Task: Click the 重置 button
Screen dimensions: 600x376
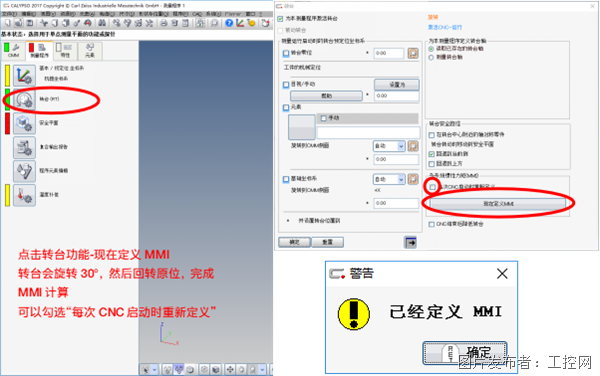Action: (x=328, y=242)
